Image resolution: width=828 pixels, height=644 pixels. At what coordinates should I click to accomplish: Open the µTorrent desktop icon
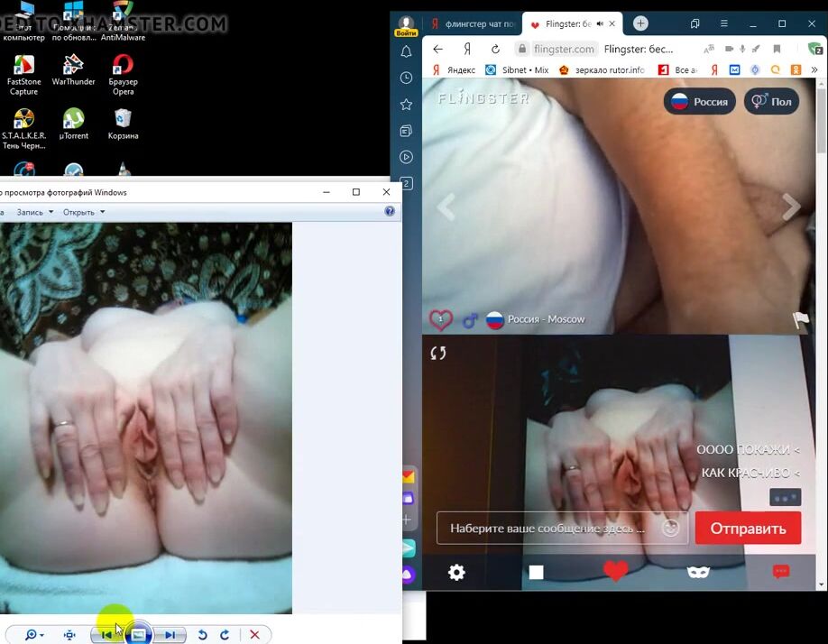73,124
